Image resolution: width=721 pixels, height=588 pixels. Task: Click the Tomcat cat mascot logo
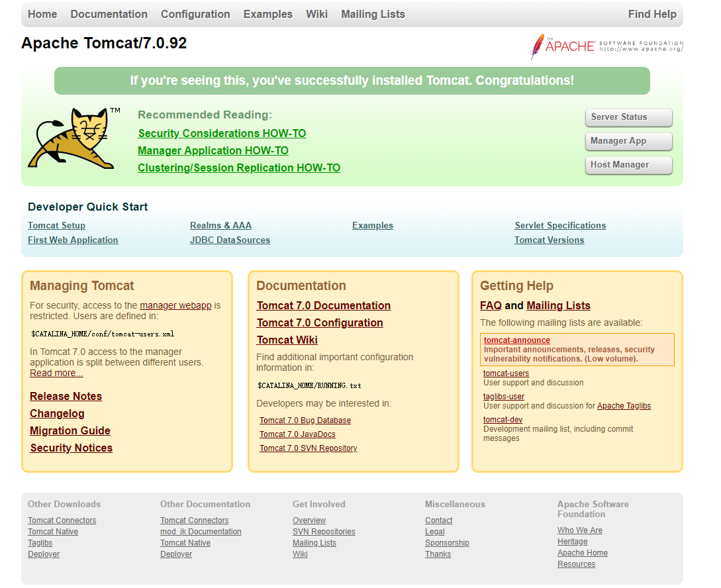click(x=73, y=138)
